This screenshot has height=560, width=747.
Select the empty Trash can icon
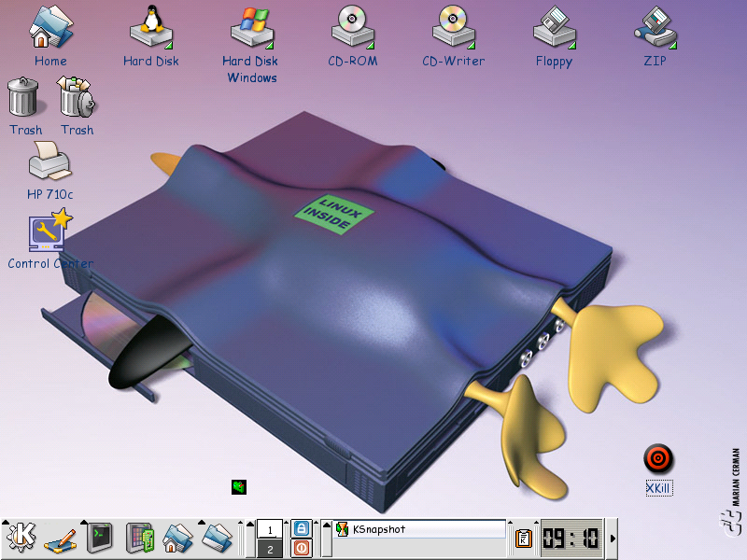[23, 97]
